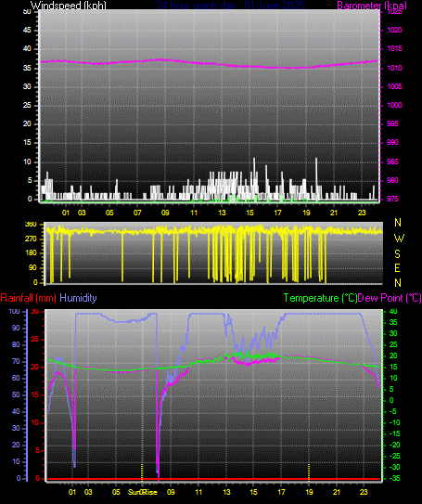422x504 pixels.
Task: Click the "980" barometer scale value
Action: point(392,180)
